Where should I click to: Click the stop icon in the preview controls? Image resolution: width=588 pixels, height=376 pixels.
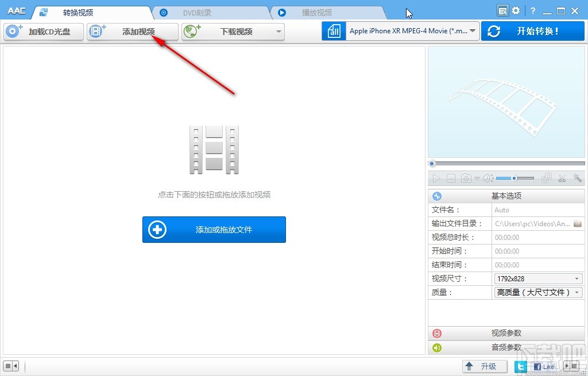coord(451,178)
